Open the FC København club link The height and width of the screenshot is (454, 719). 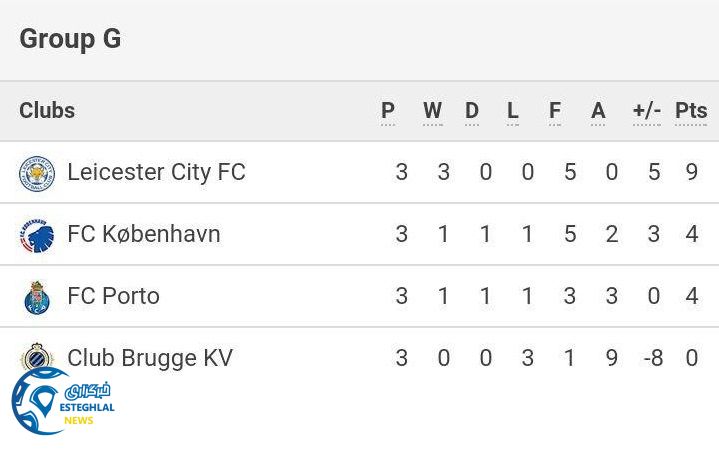(144, 234)
